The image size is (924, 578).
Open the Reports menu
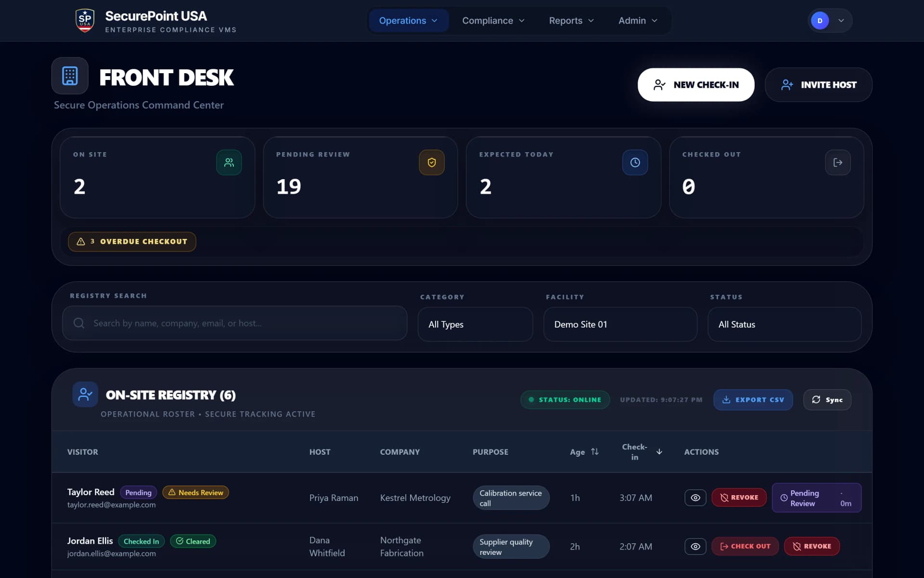coord(571,21)
